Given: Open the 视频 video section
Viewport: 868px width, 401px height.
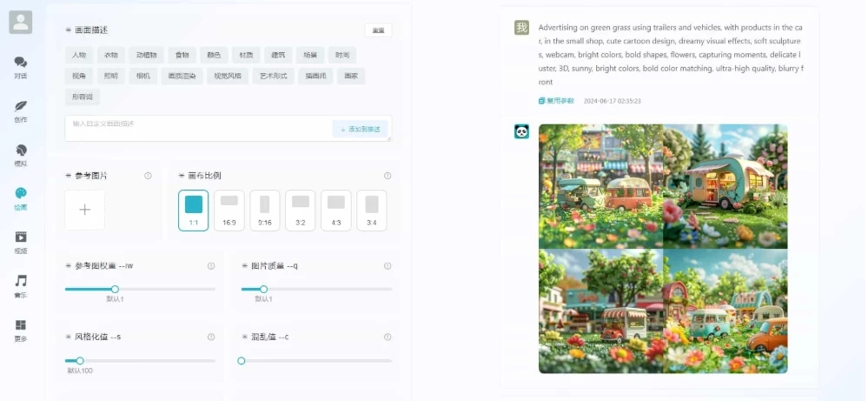Looking at the screenshot, I should pos(21,241).
